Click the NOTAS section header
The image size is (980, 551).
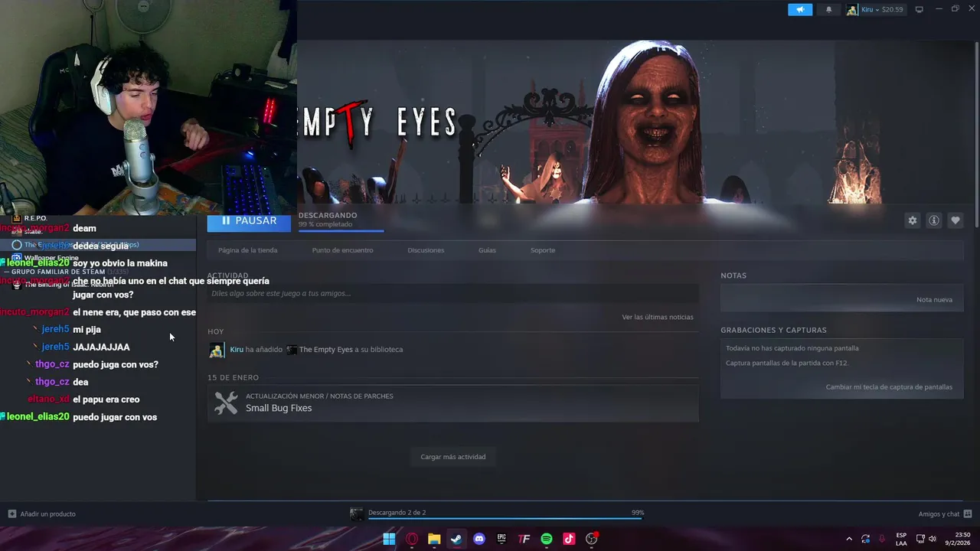pos(733,275)
